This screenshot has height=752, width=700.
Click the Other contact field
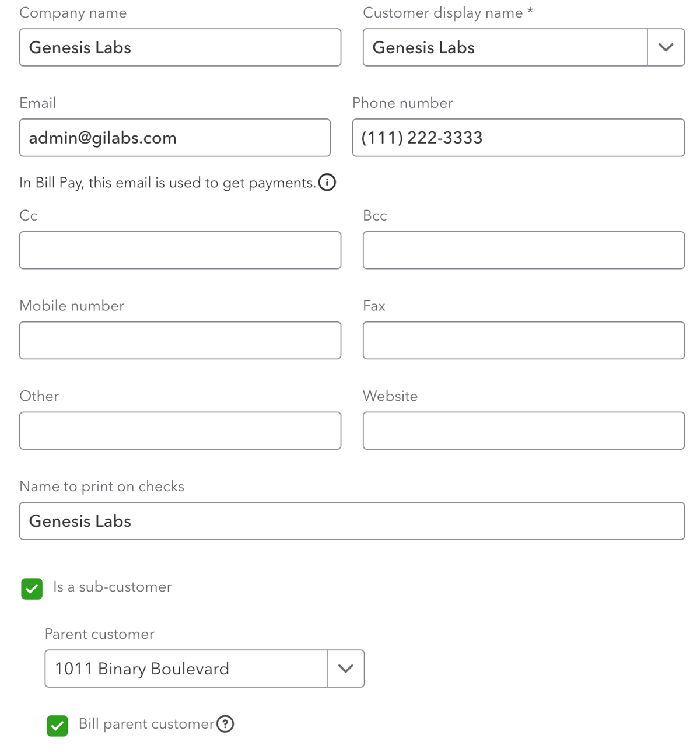180,431
